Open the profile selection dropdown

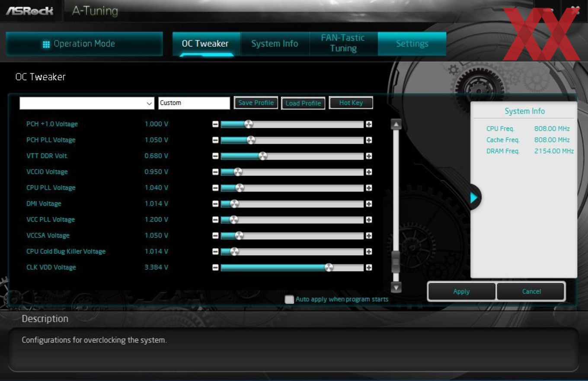pyautogui.click(x=86, y=103)
